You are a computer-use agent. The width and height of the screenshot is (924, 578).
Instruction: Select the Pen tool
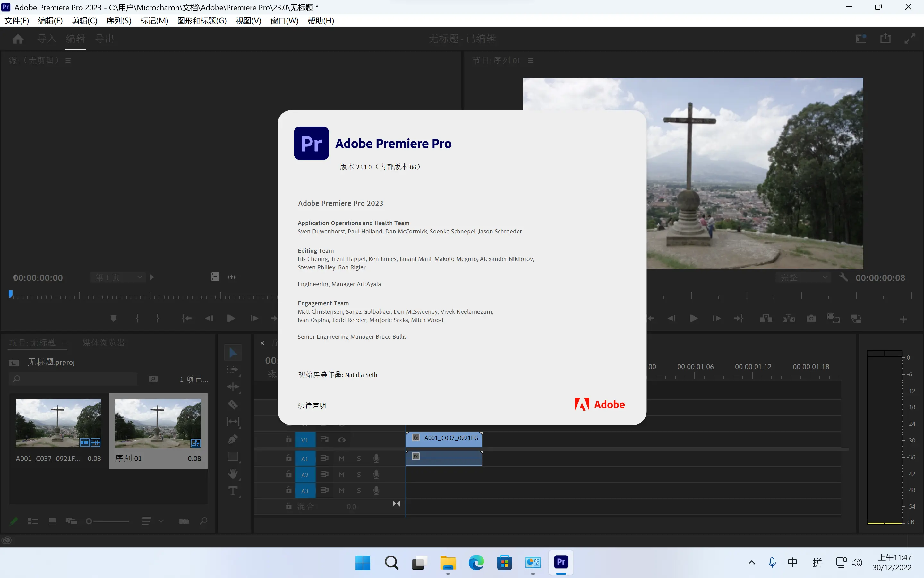(x=233, y=439)
